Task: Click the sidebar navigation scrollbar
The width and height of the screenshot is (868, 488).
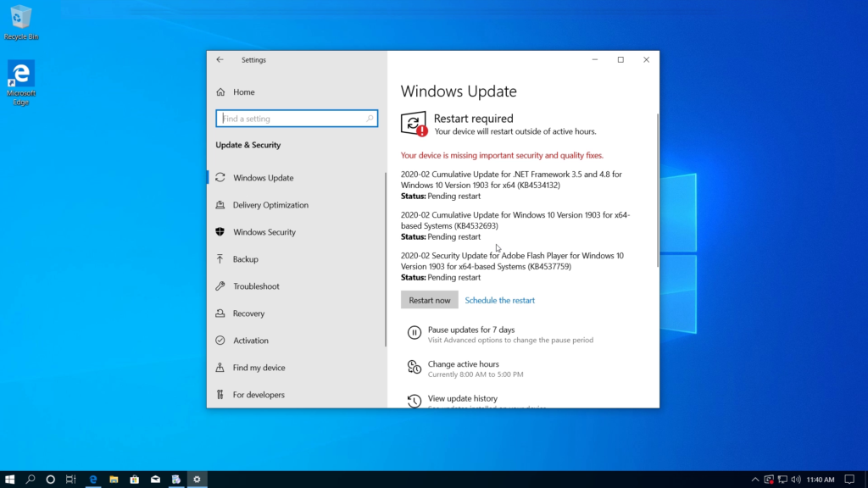Action: pyautogui.click(x=386, y=259)
